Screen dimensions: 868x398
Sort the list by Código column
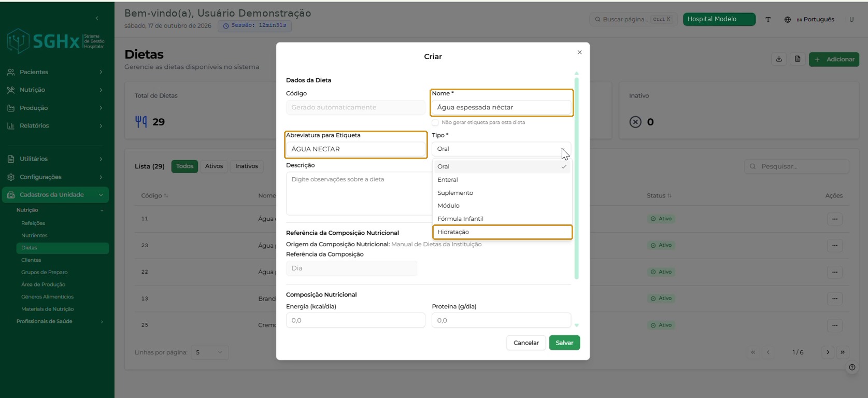(154, 196)
